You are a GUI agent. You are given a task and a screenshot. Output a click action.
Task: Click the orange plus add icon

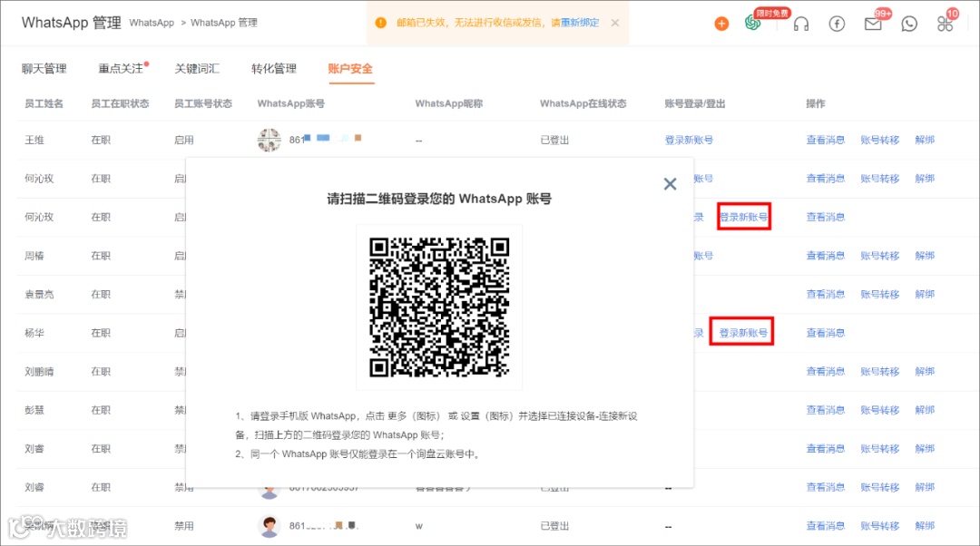(x=721, y=24)
